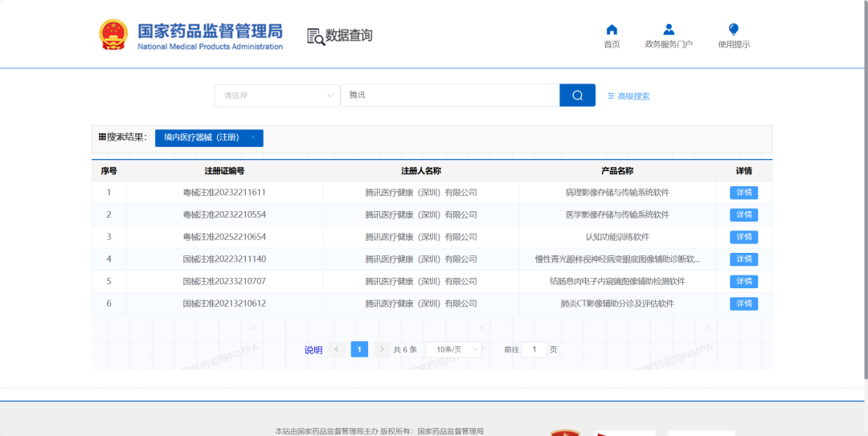The width and height of the screenshot is (868, 436).
Task: Click registration number 粤械注准20232210554
Action: tap(224, 214)
